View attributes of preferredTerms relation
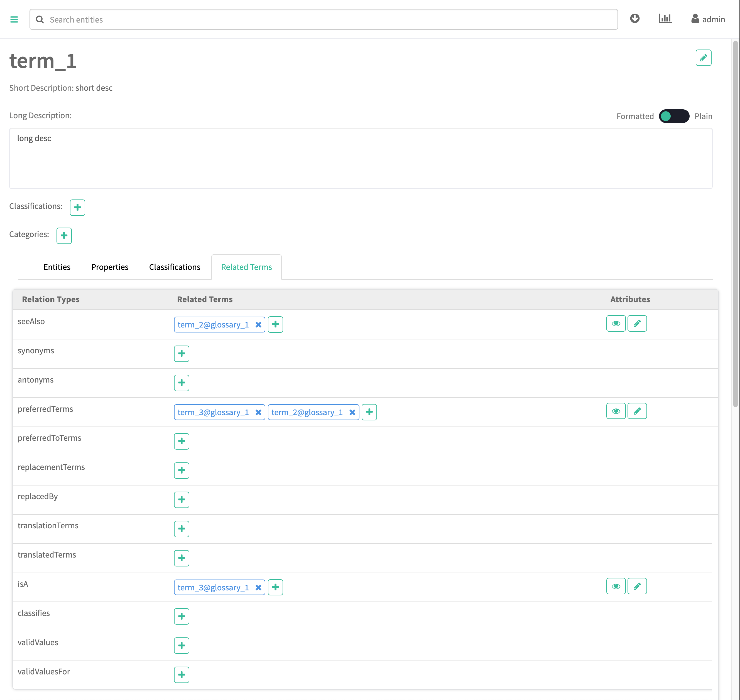The height and width of the screenshot is (700, 740). pos(616,411)
